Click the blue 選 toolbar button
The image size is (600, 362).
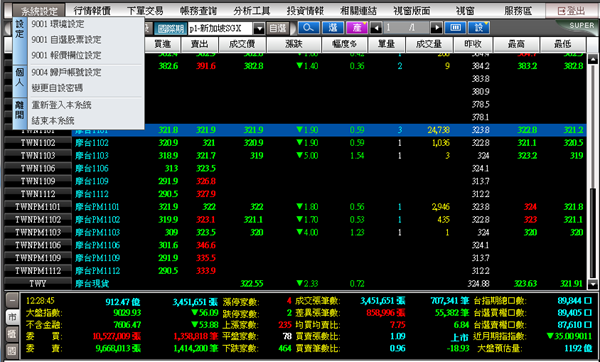(333, 28)
